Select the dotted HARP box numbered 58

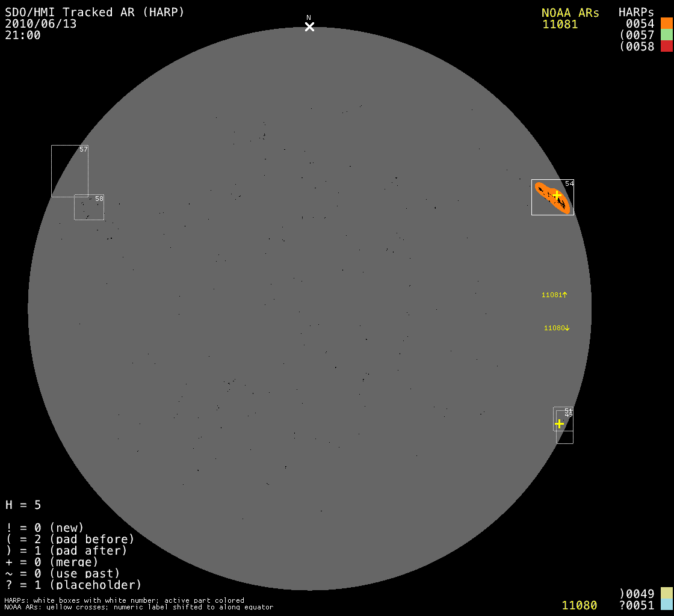point(88,208)
